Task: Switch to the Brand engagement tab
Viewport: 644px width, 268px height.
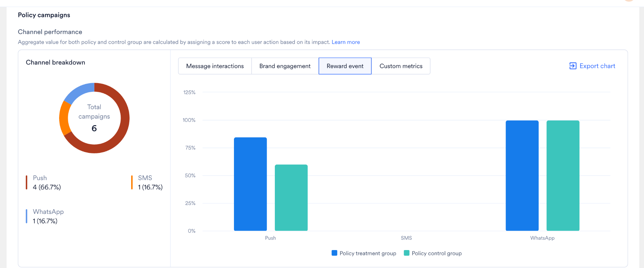Action: point(285,66)
